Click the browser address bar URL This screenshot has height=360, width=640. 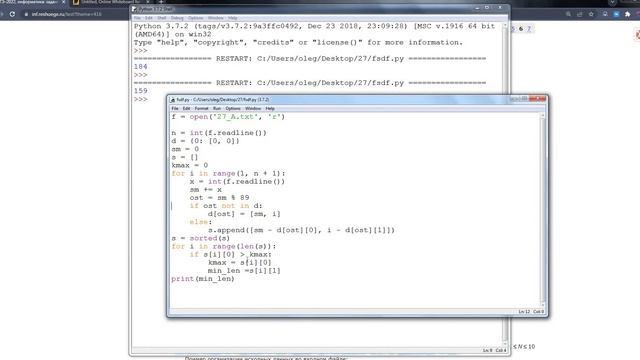coord(67,14)
